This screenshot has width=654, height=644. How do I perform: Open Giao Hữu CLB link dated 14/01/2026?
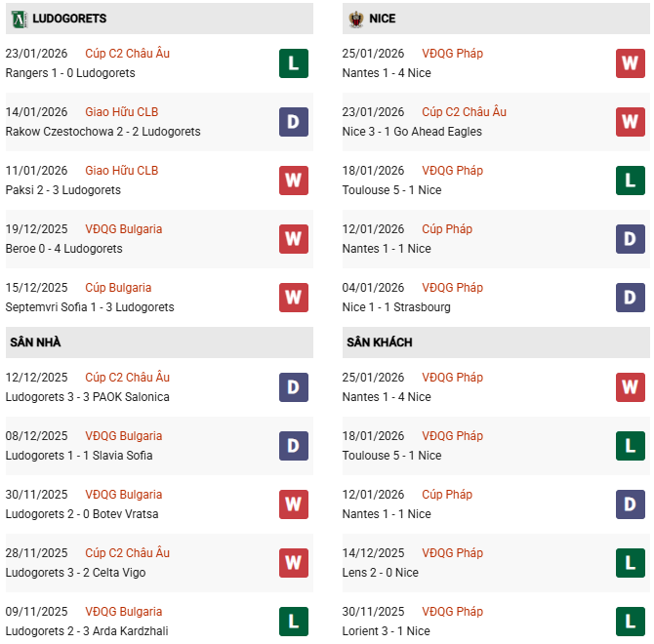[x=121, y=112]
